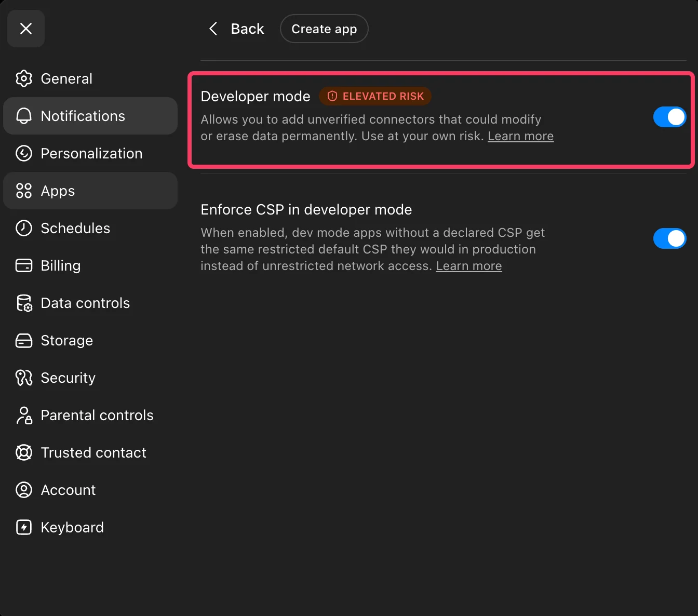Image resolution: width=698 pixels, height=616 pixels.
Task: Click the Data controls database icon
Action: click(24, 303)
